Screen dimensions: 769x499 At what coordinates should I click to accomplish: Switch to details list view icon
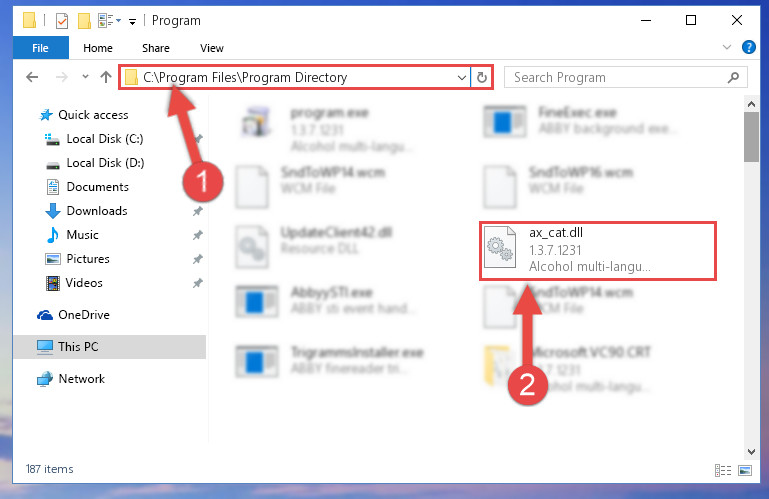[x=723, y=471]
